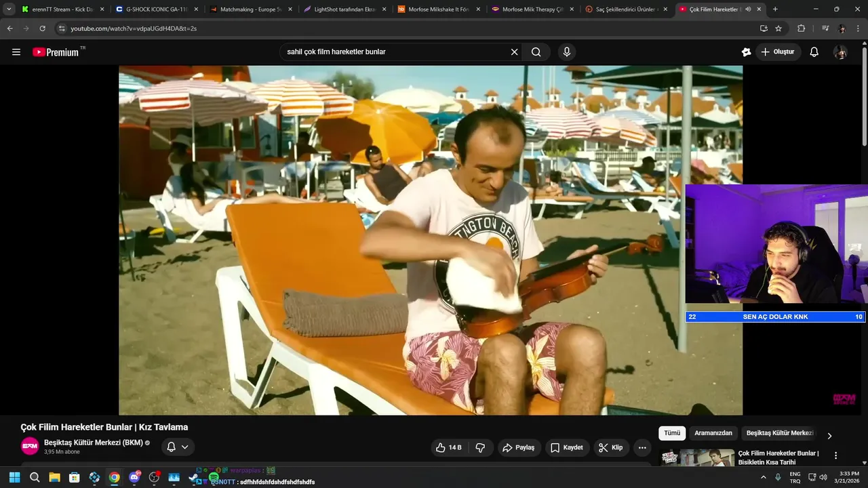Share the video via Paylaş
Viewport: 868px width, 488px height.
click(x=519, y=447)
